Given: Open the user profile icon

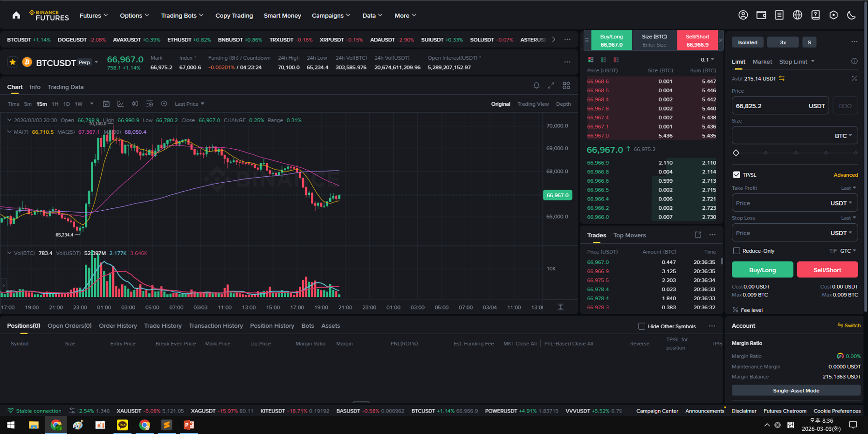Looking at the screenshot, I should [743, 15].
